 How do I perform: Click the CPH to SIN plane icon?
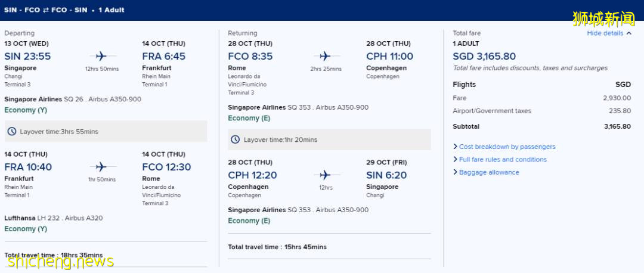(325, 175)
